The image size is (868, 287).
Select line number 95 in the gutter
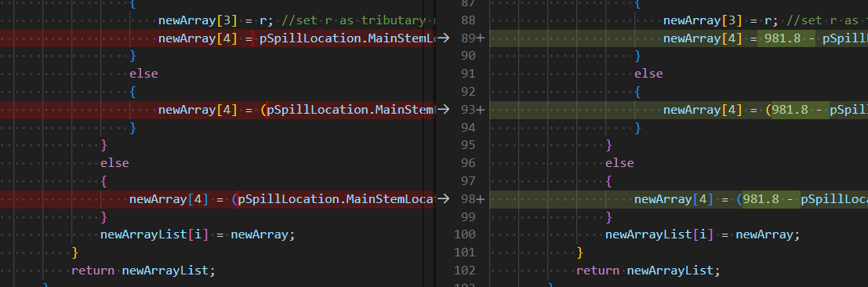coord(468,145)
